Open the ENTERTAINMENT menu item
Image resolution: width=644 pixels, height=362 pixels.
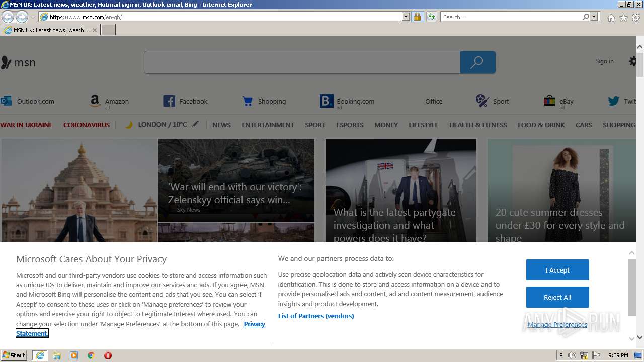[x=268, y=125]
